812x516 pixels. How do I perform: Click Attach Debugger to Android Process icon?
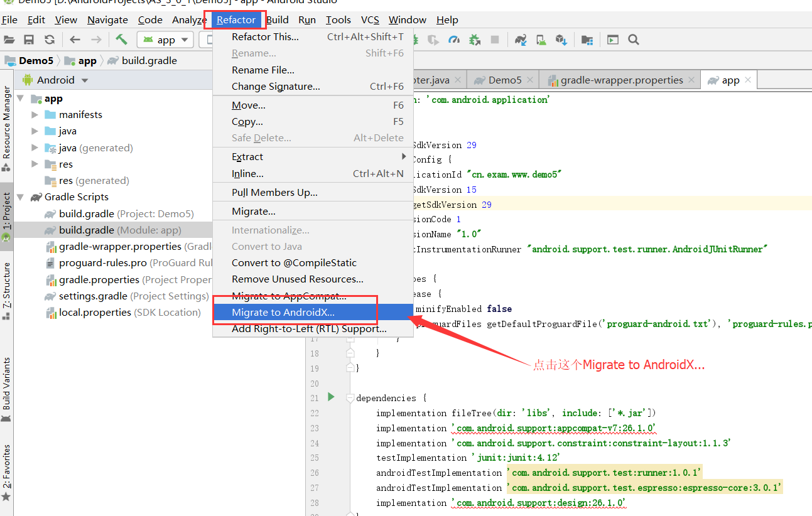pos(475,40)
